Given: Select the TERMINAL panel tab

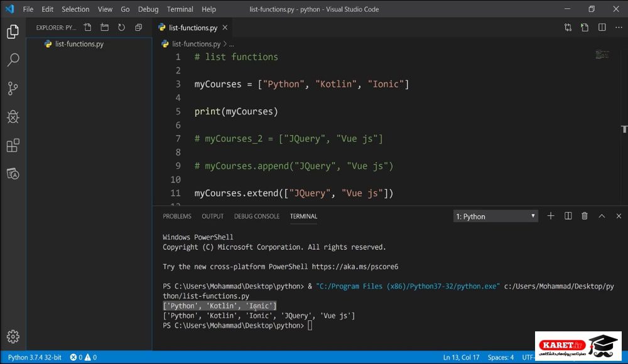Looking at the screenshot, I should (303, 217).
